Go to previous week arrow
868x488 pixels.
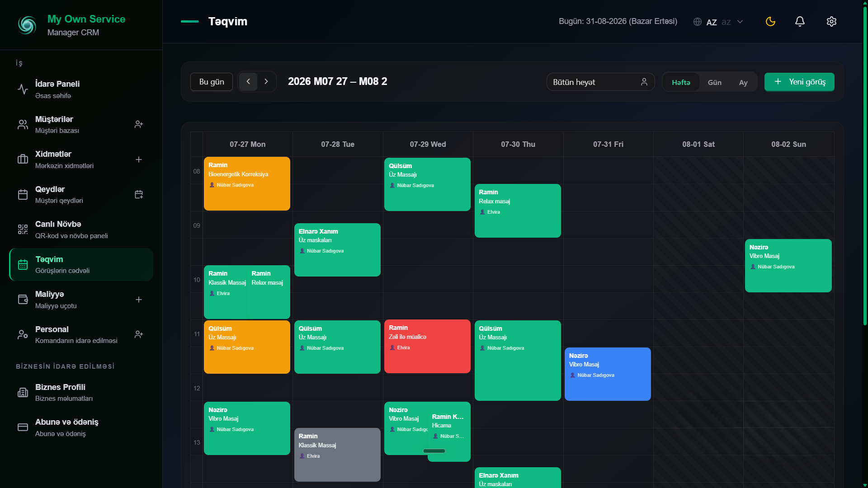(x=248, y=82)
